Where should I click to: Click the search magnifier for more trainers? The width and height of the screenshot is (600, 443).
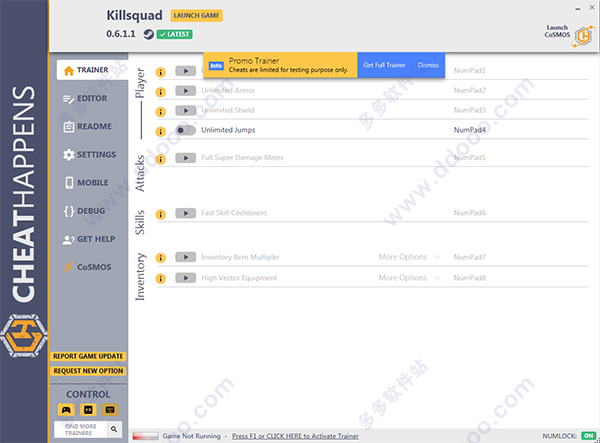click(114, 429)
